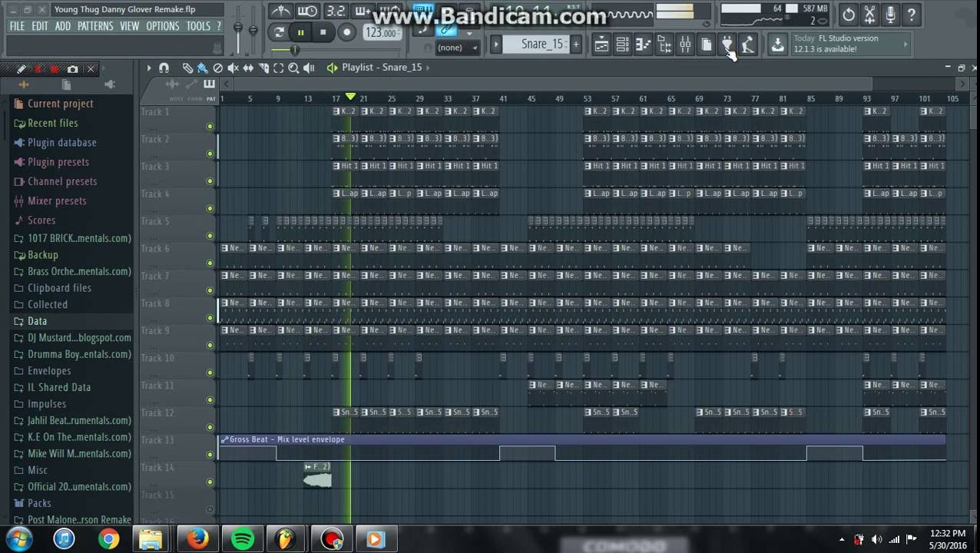
Task: Toggle Track 15 mute LED
Action: (210, 509)
